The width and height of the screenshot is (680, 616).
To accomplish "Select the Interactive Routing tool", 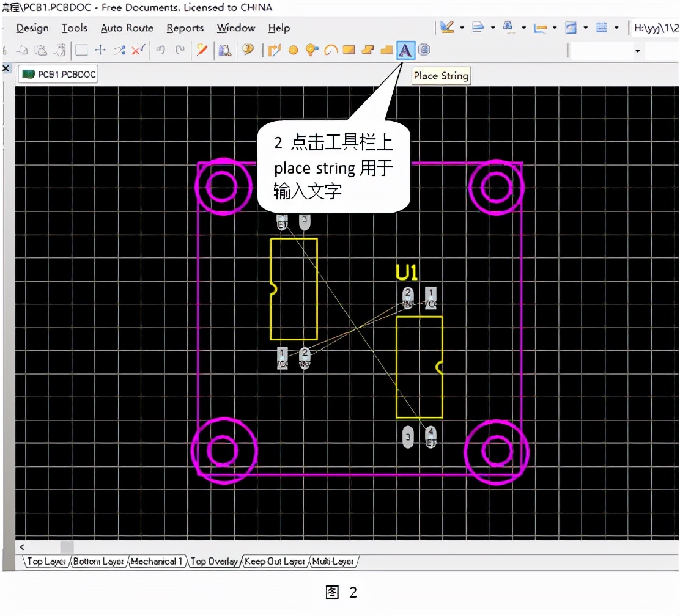I will (x=273, y=50).
